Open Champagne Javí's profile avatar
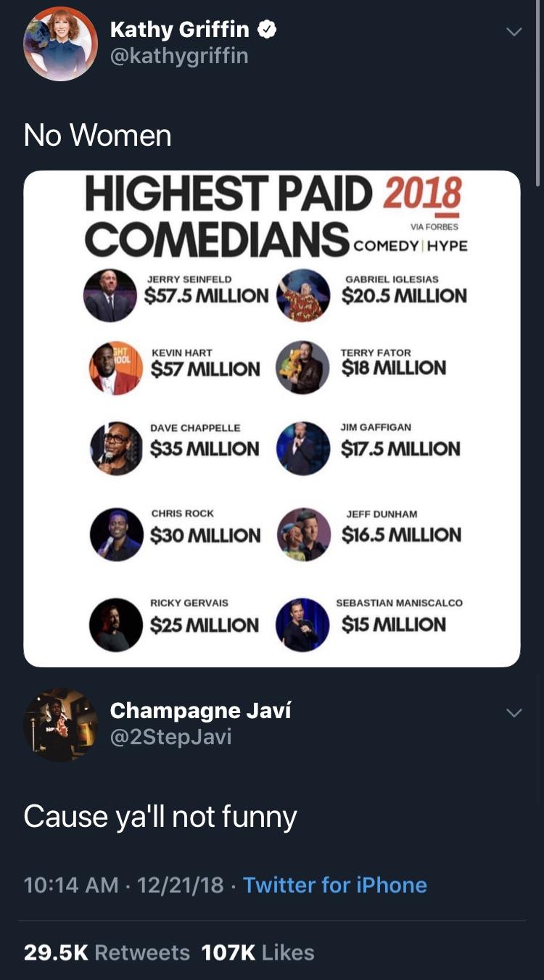The height and width of the screenshot is (980, 544). tap(61, 725)
